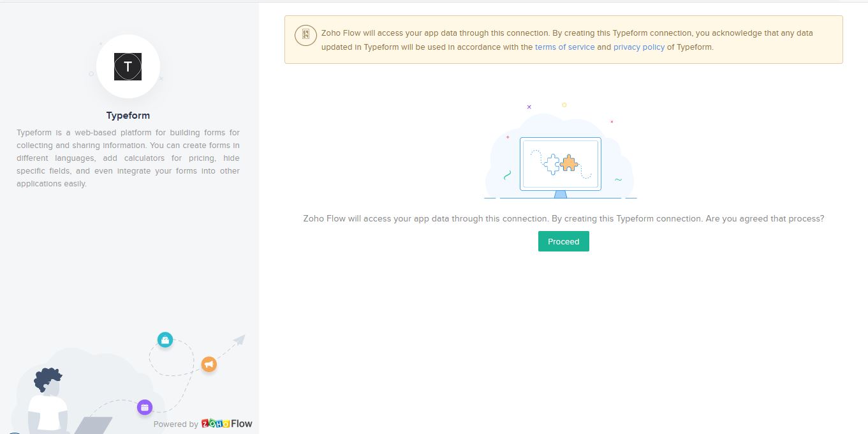Click the teal briefcase icon

[165, 340]
